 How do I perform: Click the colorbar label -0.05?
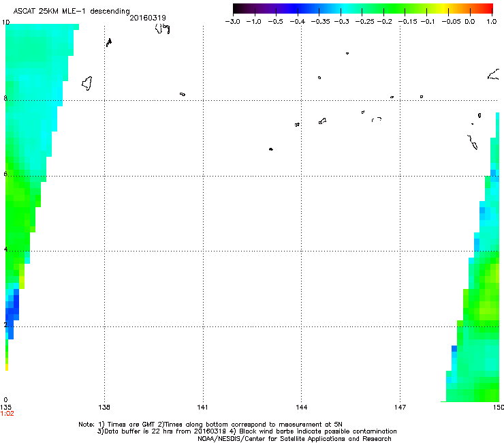pyautogui.click(x=451, y=22)
